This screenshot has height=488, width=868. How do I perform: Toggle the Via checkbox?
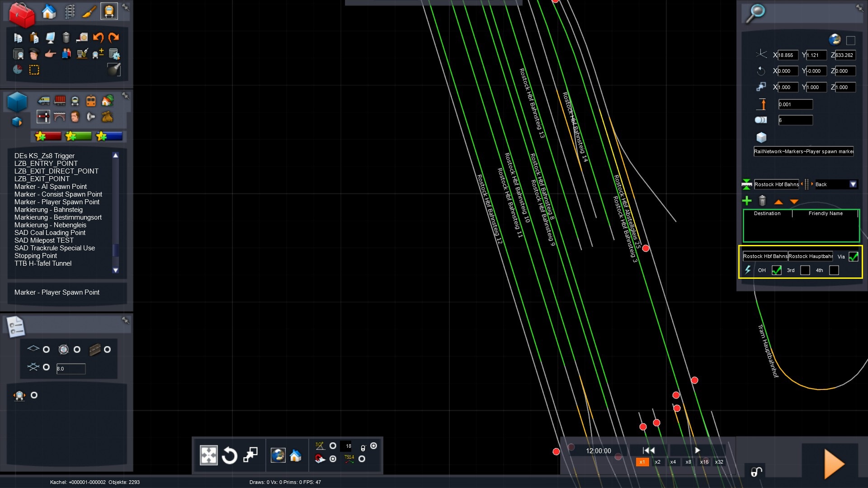(x=853, y=257)
